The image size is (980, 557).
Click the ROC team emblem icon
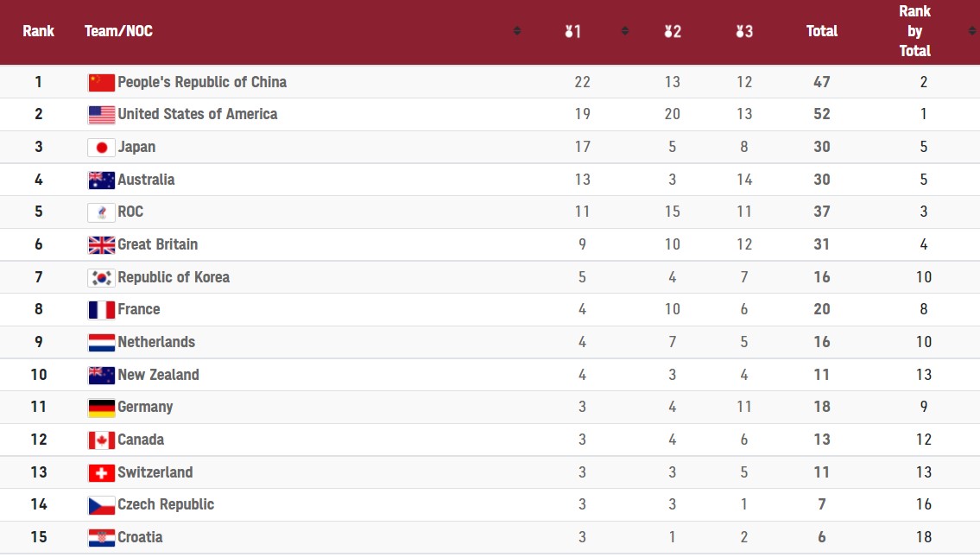click(101, 212)
